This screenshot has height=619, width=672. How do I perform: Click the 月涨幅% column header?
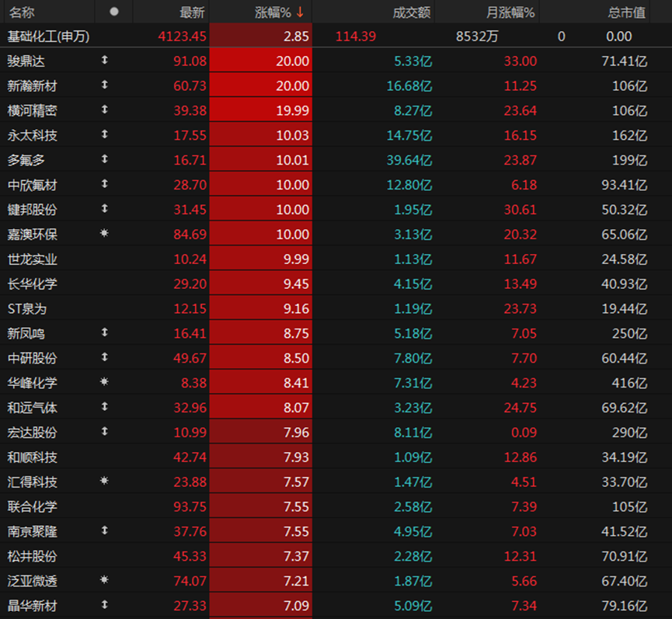click(x=510, y=12)
